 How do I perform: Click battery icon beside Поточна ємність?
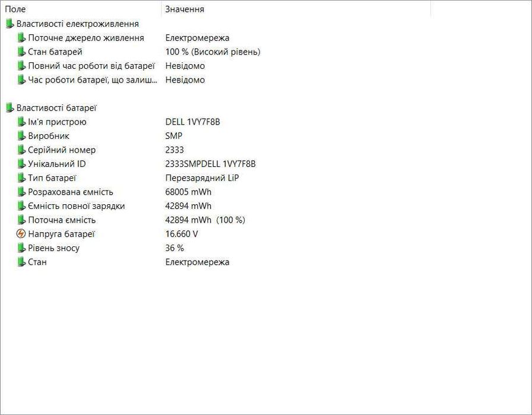coord(21,220)
